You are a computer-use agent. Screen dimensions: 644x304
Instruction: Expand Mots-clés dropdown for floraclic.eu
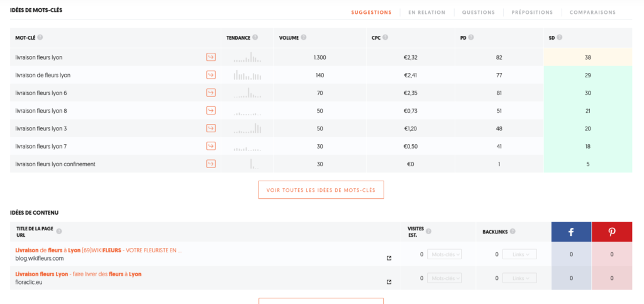(445, 278)
